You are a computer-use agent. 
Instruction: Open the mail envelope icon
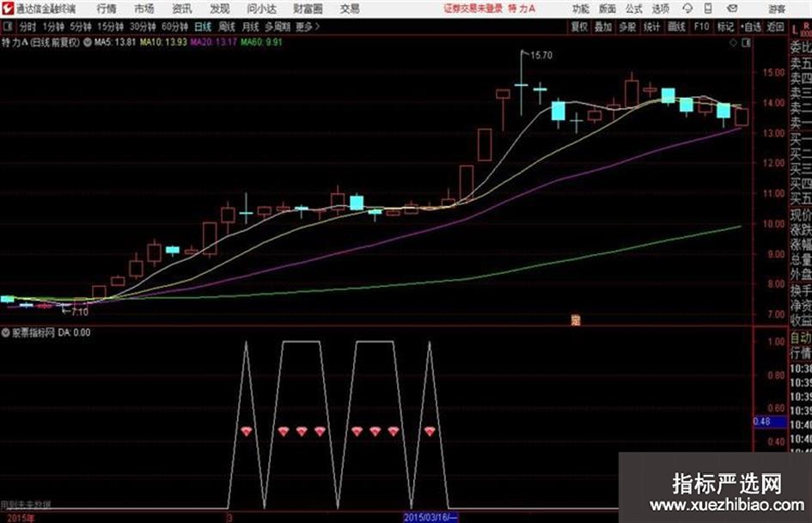732,9
